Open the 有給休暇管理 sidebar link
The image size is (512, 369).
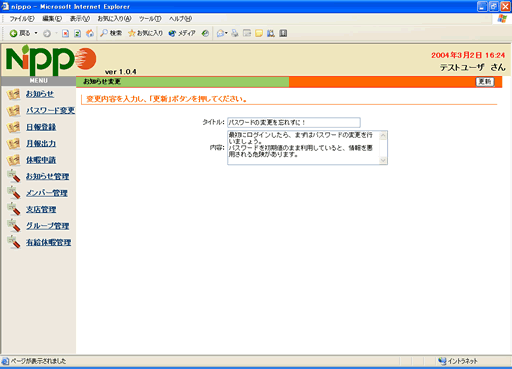point(49,242)
